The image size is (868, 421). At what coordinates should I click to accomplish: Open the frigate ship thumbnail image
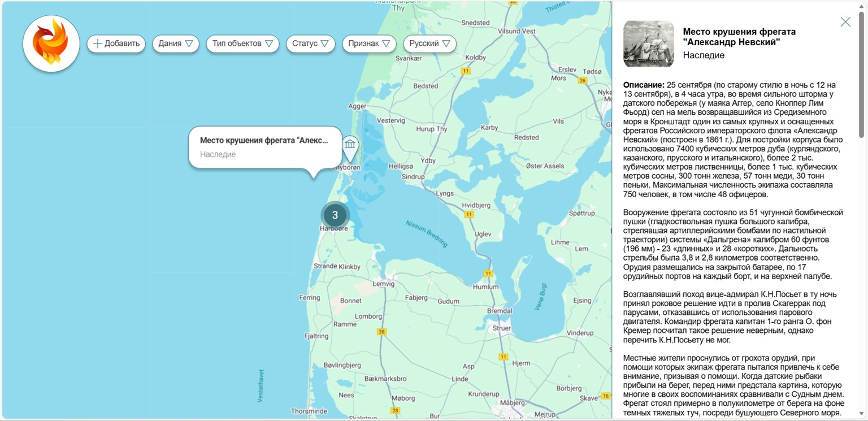click(648, 44)
